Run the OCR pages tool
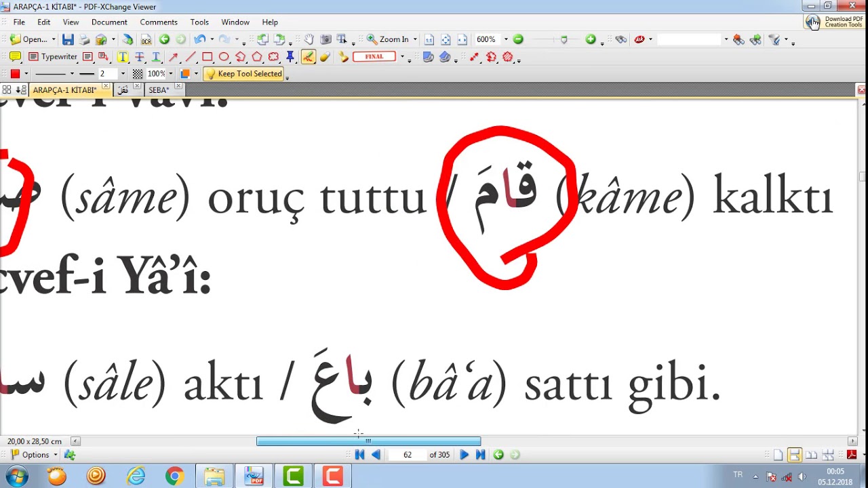 point(146,40)
